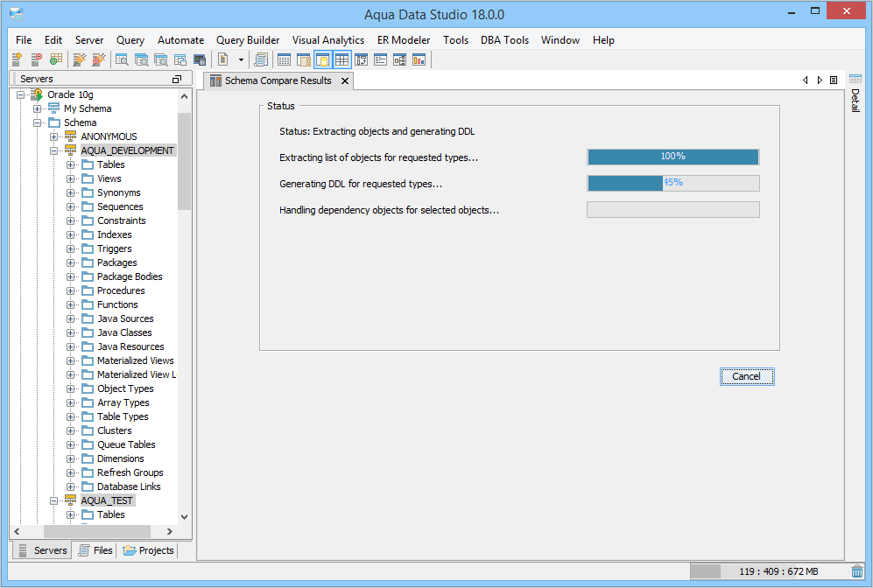Select the Queue Tables folder
The image size is (873, 588).
(x=126, y=444)
